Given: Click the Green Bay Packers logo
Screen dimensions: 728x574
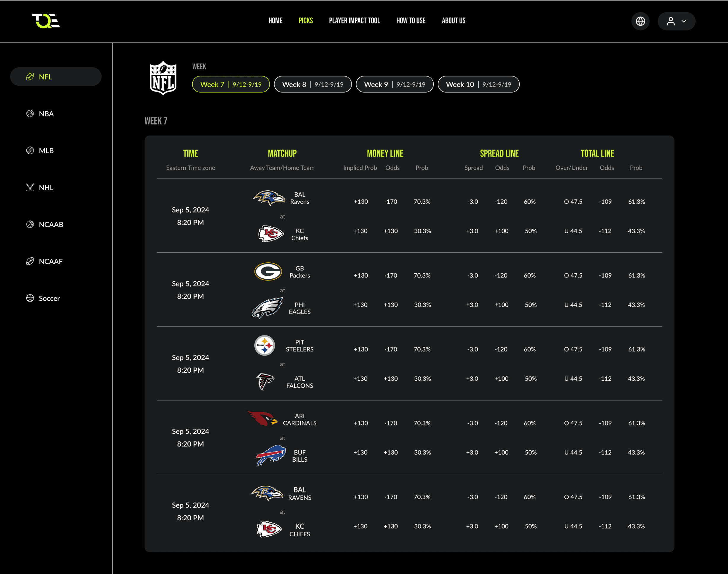Looking at the screenshot, I should (268, 272).
